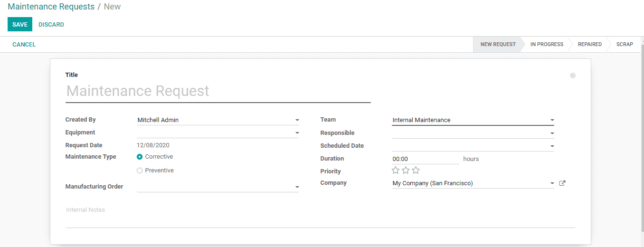
Task: Set priority to third star
Action: coord(416,170)
